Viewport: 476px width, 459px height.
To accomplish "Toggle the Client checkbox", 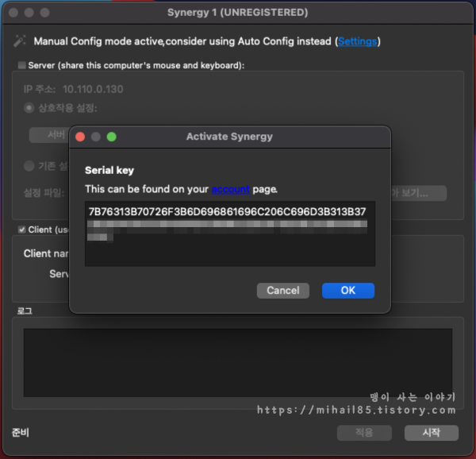I will click(21, 229).
